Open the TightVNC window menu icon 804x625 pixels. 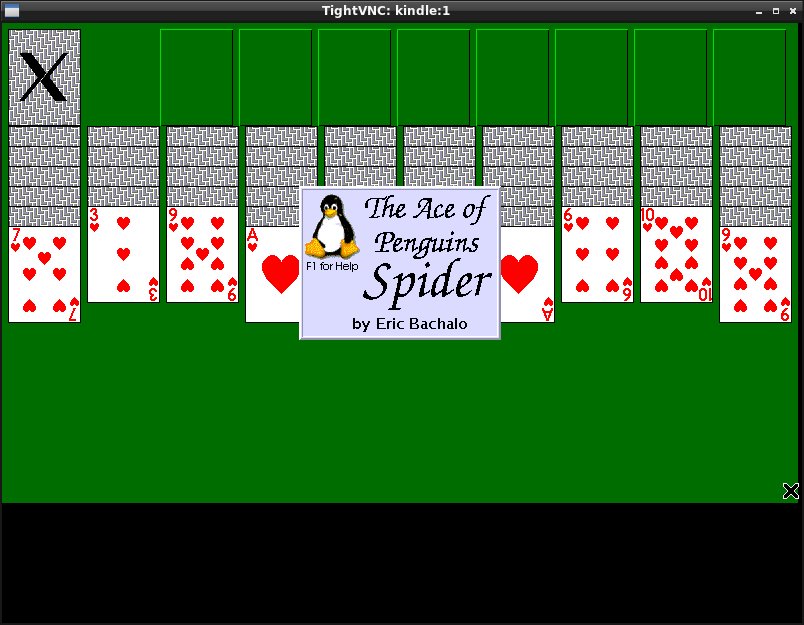click(x=11, y=11)
